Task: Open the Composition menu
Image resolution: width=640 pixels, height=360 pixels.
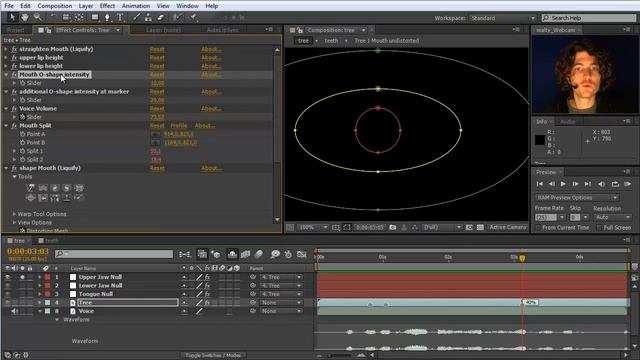Action: [x=55, y=6]
